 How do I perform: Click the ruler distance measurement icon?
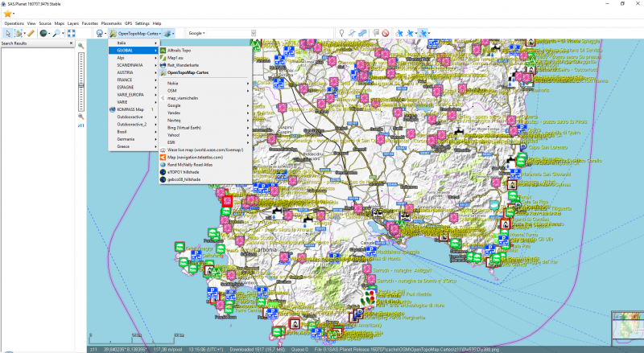click(31, 33)
